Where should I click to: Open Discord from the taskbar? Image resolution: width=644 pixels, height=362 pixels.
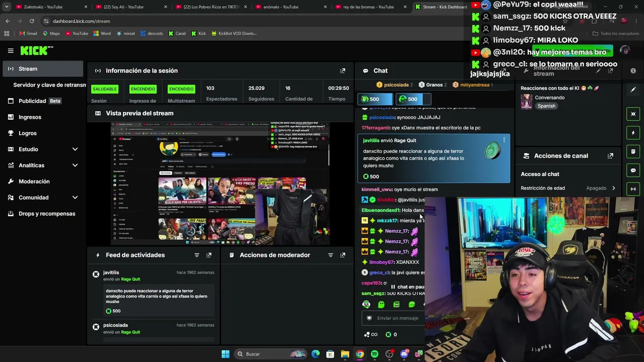[x=404, y=354]
